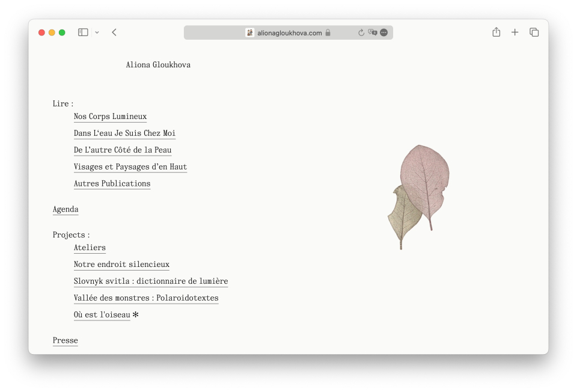577x392 pixels.
Task: Open Visages et Paysages d'en Haut
Action: coord(130,167)
